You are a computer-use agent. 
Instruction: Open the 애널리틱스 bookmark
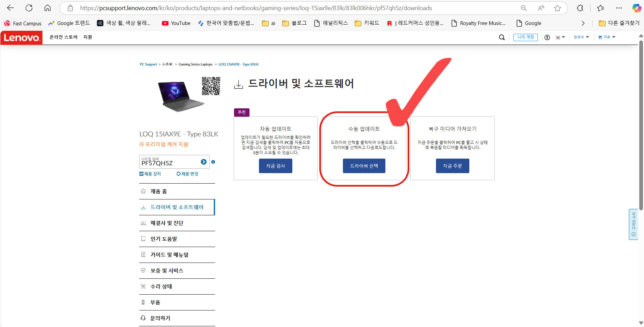(x=331, y=23)
